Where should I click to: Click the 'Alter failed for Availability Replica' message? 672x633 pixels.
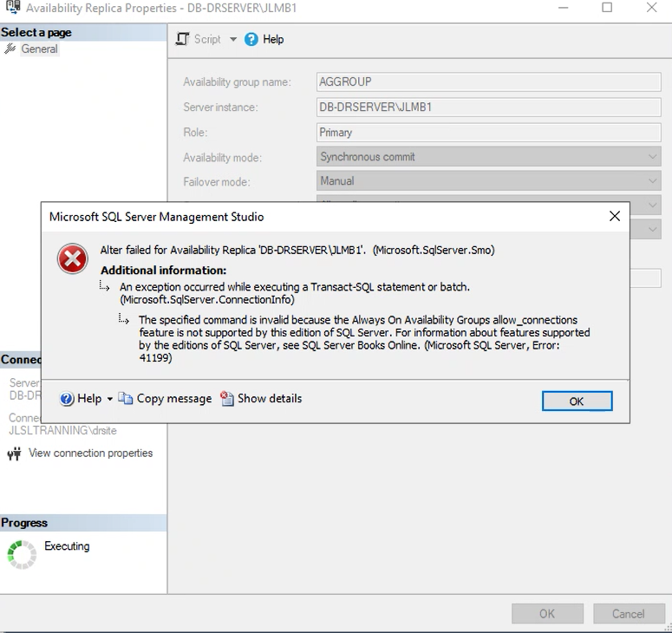click(297, 250)
